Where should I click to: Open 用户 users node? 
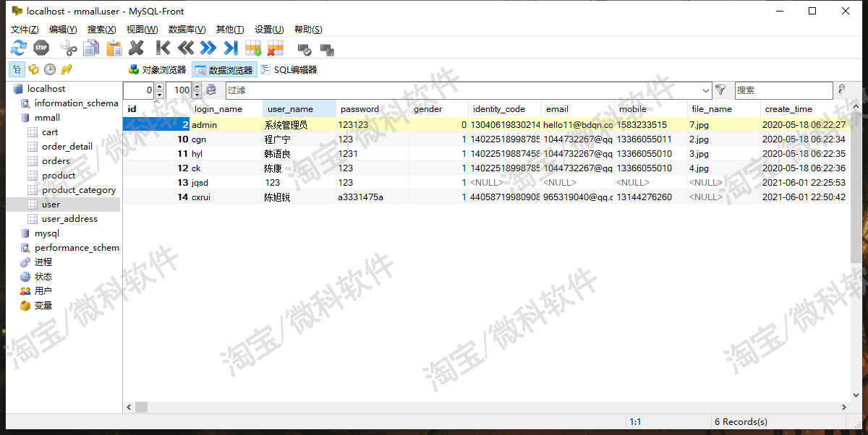[43, 291]
